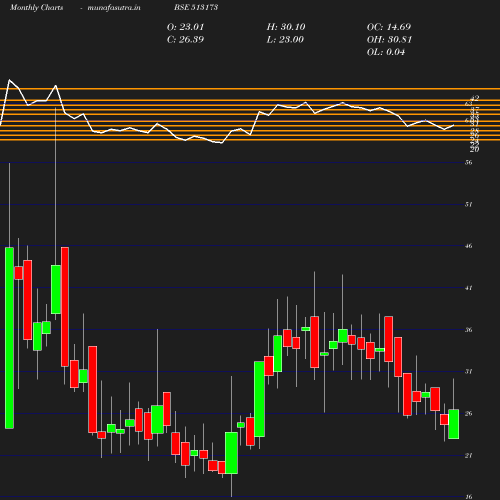Image resolution: width=500 pixels, height=500 pixels.
Task: Click the long red candle falling from 46 to 32
Action: (65, 307)
